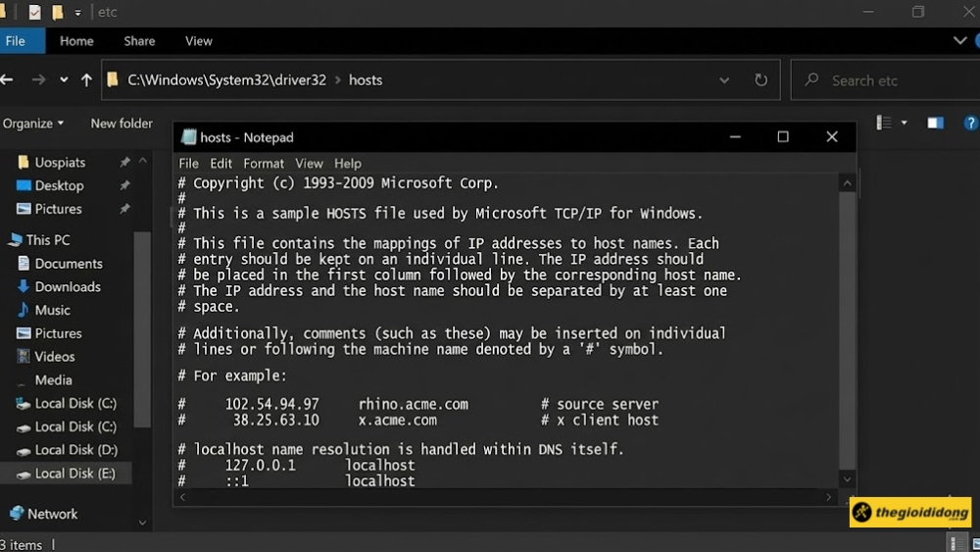Click the blue help question mark icon
The width and height of the screenshot is (980, 552).
(970, 124)
